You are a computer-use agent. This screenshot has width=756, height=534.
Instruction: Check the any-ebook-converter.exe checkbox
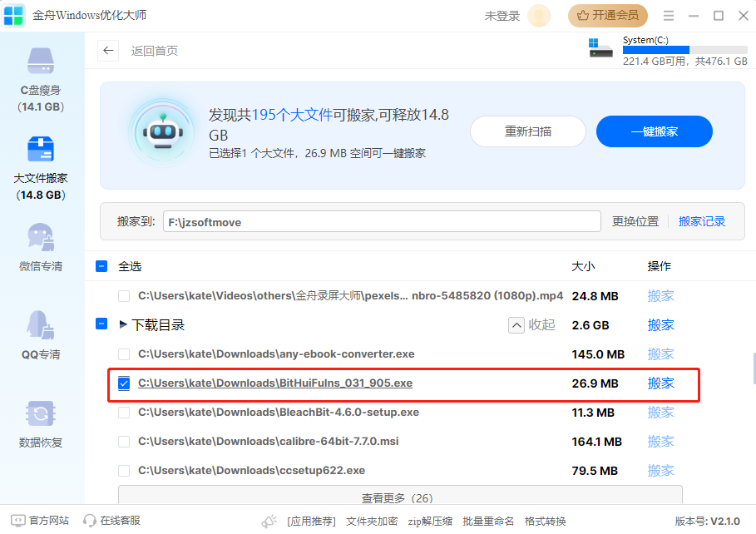[124, 354]
